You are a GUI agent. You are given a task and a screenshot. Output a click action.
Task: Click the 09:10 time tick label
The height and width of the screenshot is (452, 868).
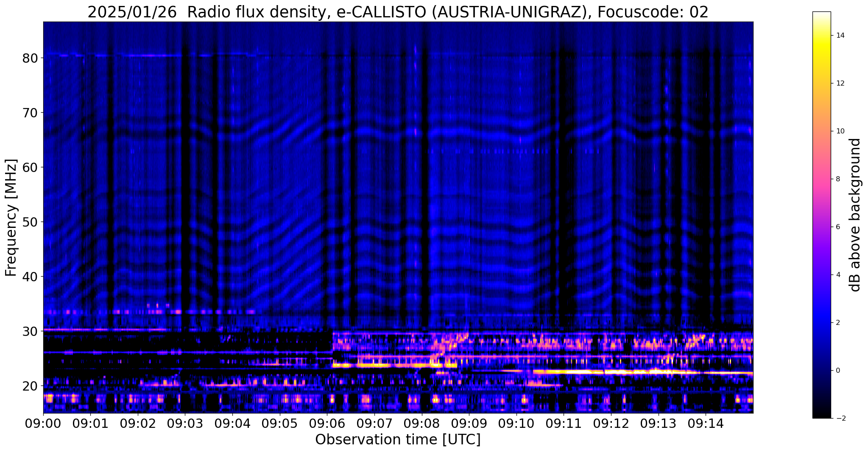(516, 423)
